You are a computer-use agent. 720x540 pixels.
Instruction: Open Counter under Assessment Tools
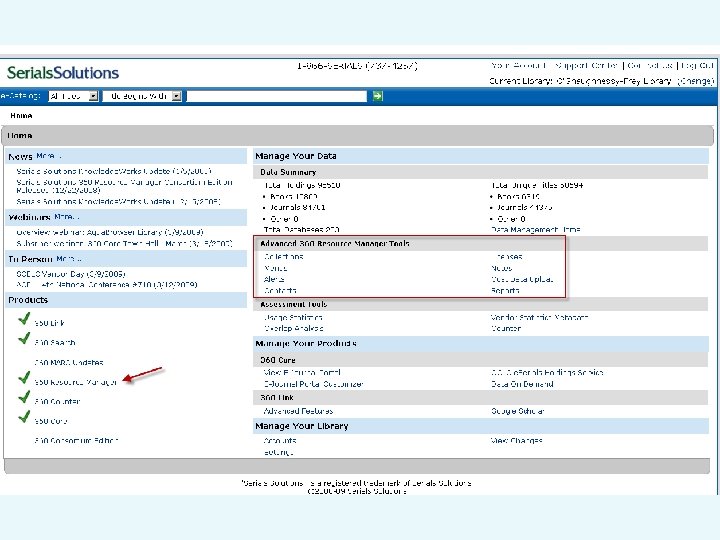[x=506, y=328]
